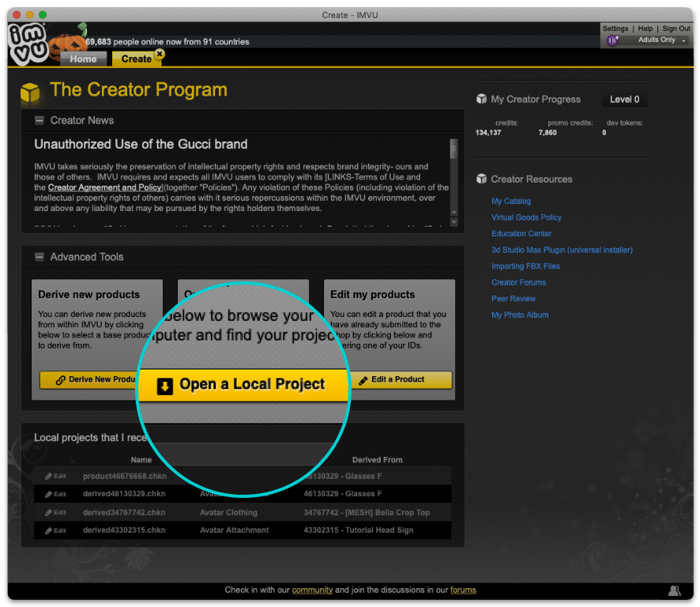The image size is (700, 607).
Task: Click Open a Local Project button
Action: (x=243, y=385)
